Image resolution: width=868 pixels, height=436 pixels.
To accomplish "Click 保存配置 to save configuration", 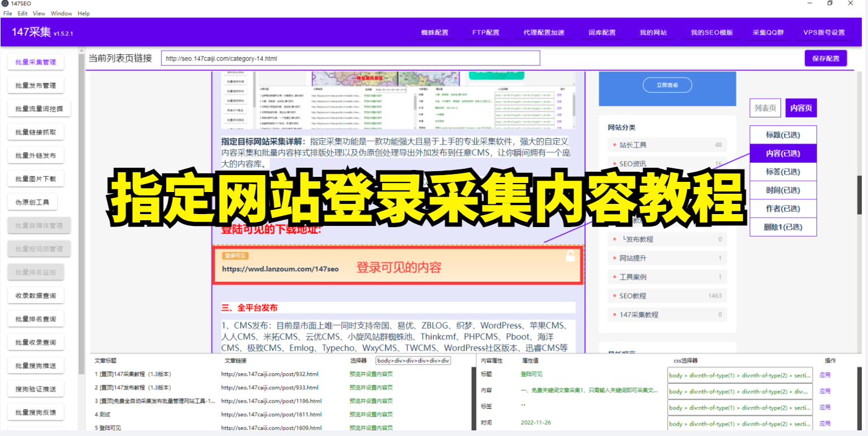I will tap(826, 58).
